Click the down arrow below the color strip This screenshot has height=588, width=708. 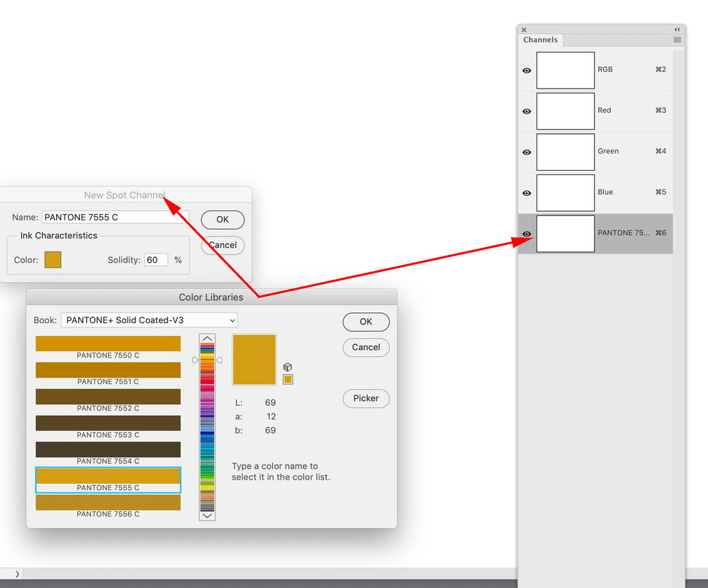(207, 516)
